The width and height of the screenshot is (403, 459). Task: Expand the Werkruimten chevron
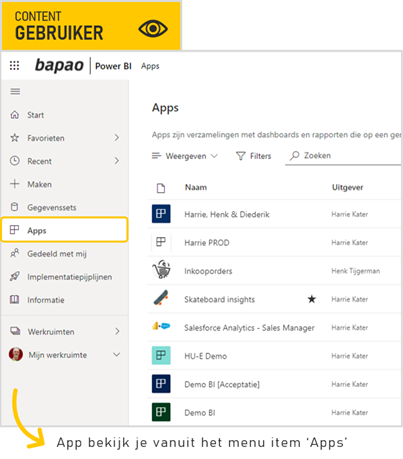point(117,331)
